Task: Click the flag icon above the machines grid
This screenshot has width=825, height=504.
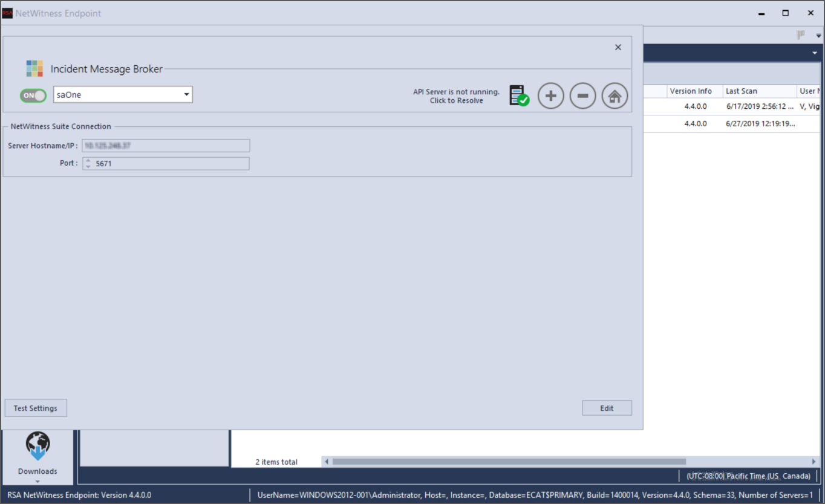Action: 800,34
